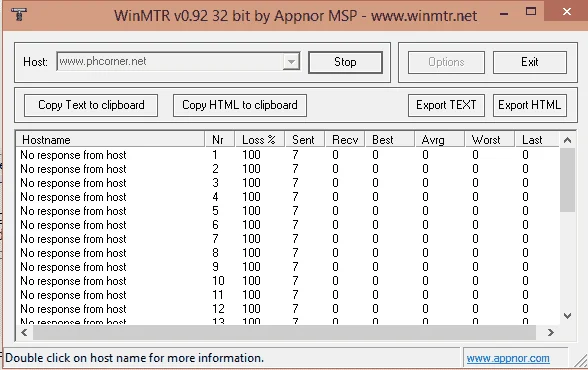The height and width of the screenshot is (370, 588).
Task: Select the hop 8 'No response from host' row
Action: click(288, 253)
